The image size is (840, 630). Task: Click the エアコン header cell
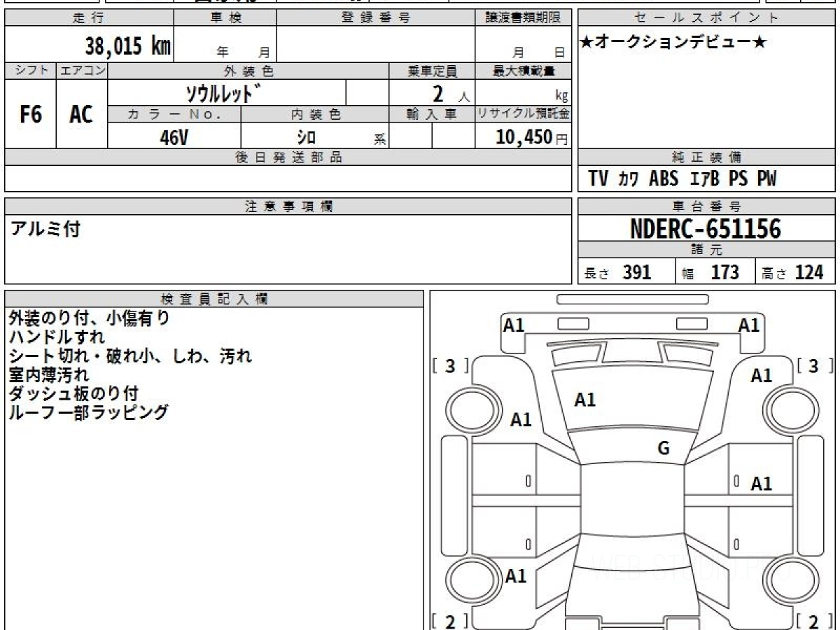(82, 71)
